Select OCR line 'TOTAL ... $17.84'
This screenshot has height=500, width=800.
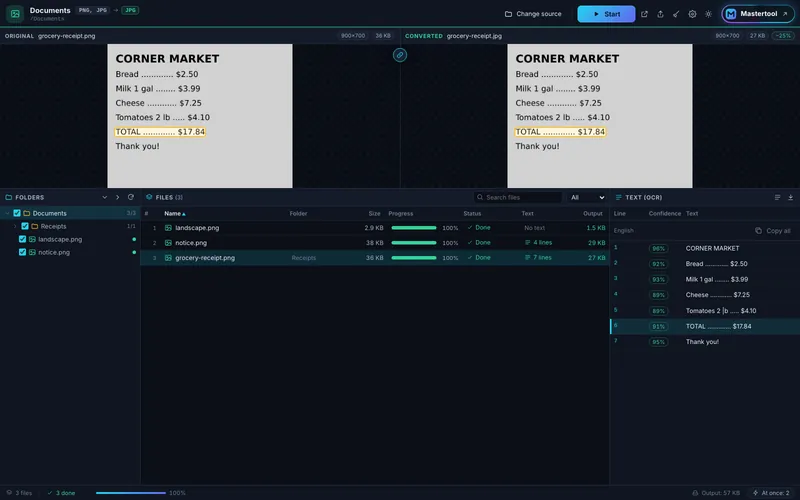(705, 327)
